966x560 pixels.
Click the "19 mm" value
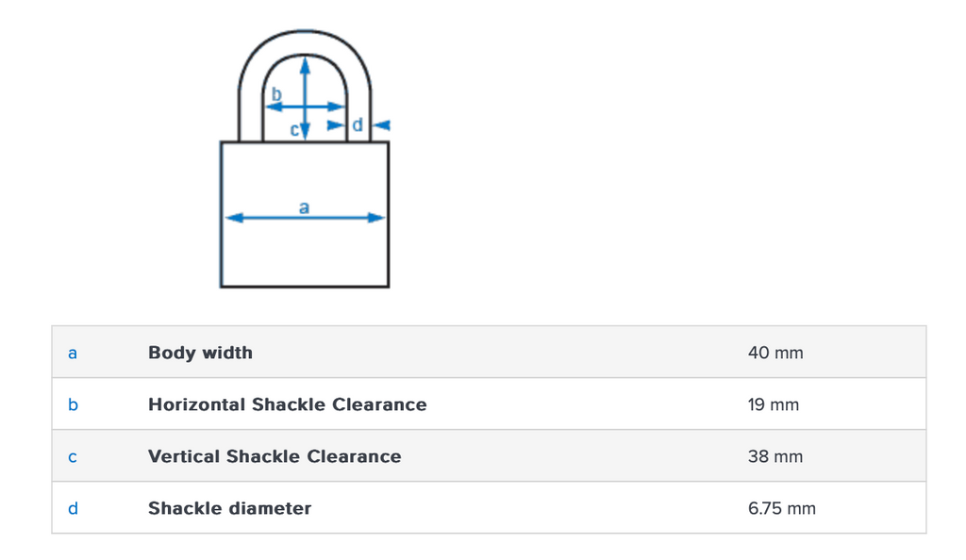774,404
